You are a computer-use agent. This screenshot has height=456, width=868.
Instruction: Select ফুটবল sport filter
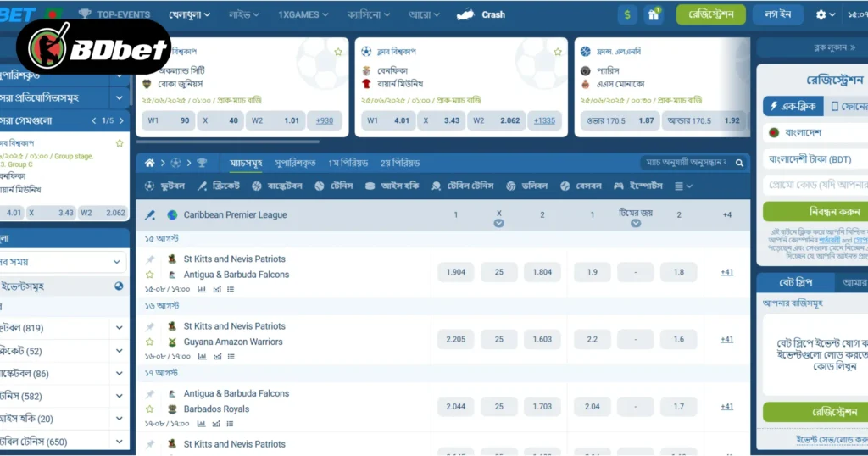point(165,186)
